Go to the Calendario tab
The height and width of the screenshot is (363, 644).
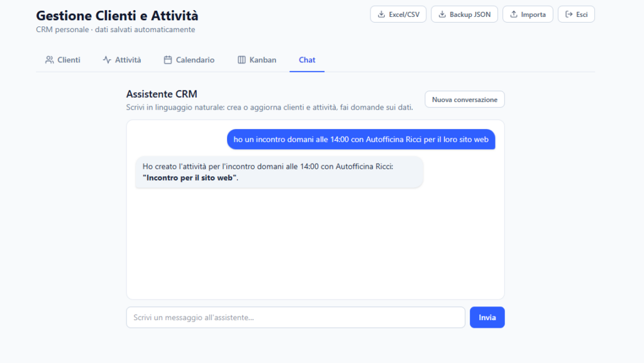189,60
